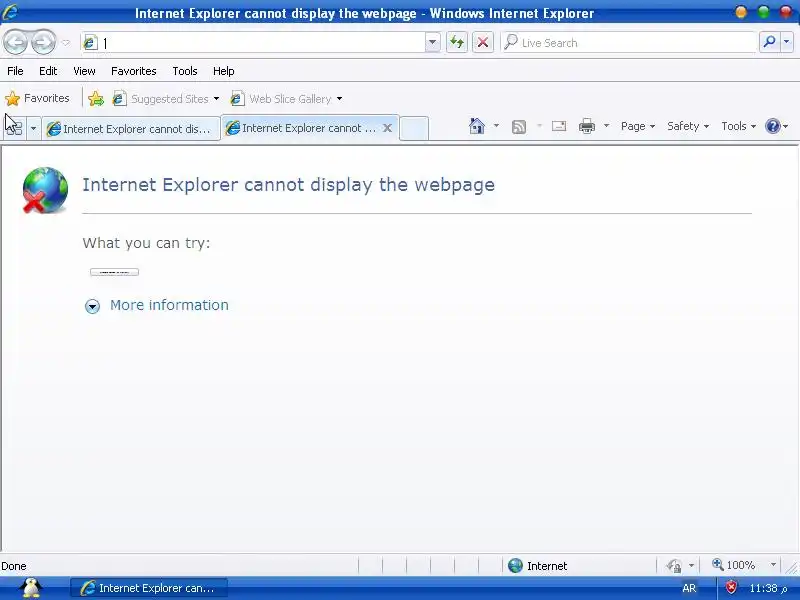Image resolution: width=800 pixels, height=600 pixels.
Task: Open the View menu
Action: 84,71
